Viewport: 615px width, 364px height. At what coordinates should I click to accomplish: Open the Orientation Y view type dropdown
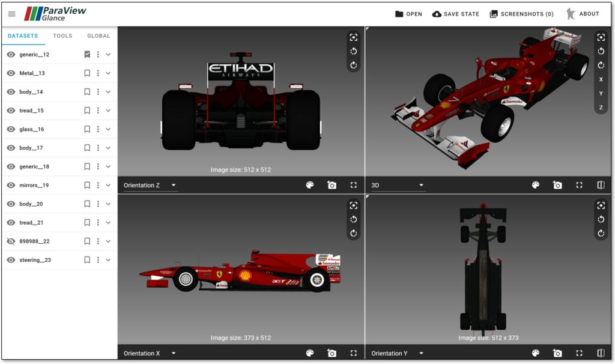point(398,353)
